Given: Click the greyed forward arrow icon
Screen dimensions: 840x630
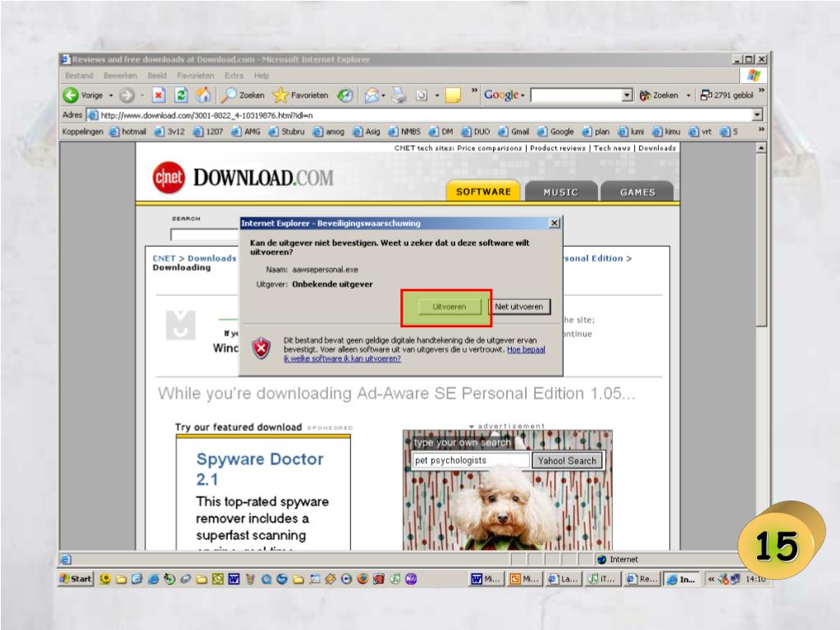Looking at the screenshot, I should click(x=126, y=95).
